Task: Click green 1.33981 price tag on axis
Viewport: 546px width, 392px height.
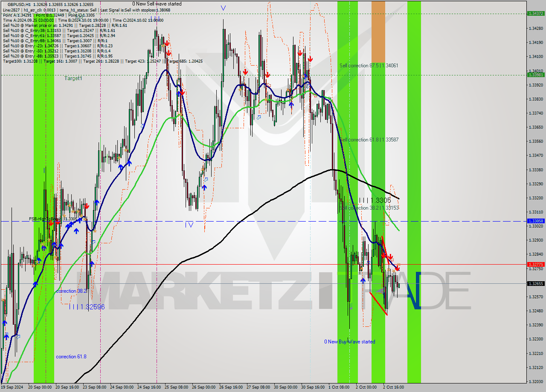Action: (536, 75)
